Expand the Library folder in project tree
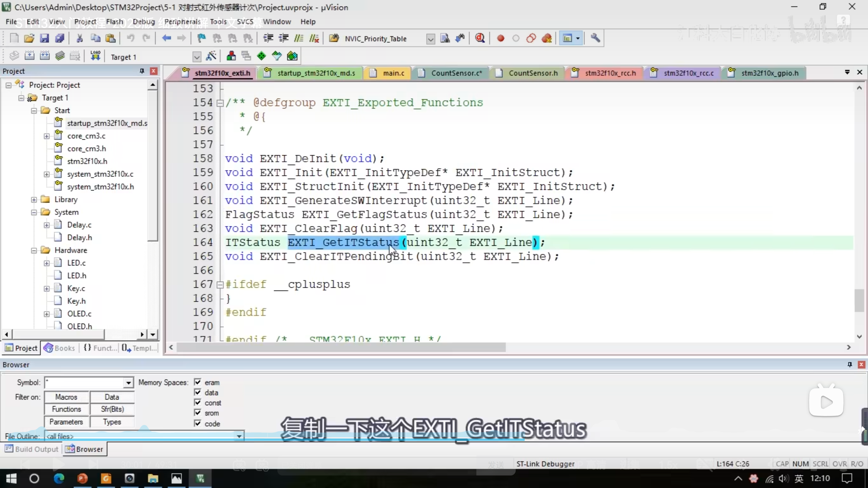Viewport: 868px width, 488px height. tap(34, 200)
